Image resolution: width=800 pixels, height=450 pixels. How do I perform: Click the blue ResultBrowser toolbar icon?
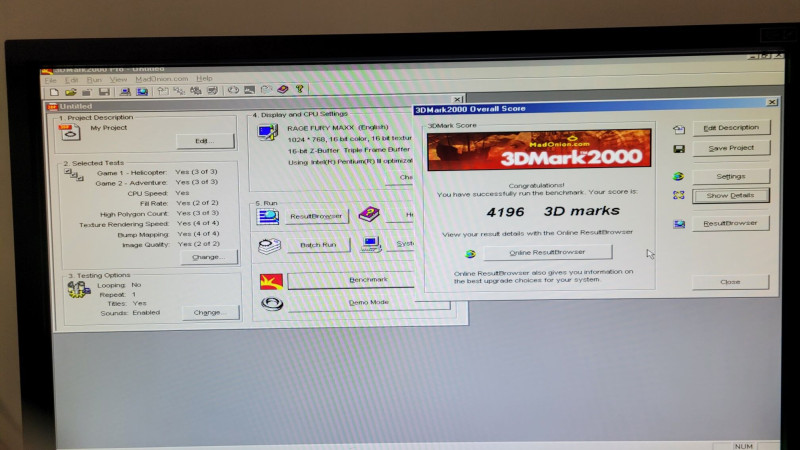[x=142, y=92]
